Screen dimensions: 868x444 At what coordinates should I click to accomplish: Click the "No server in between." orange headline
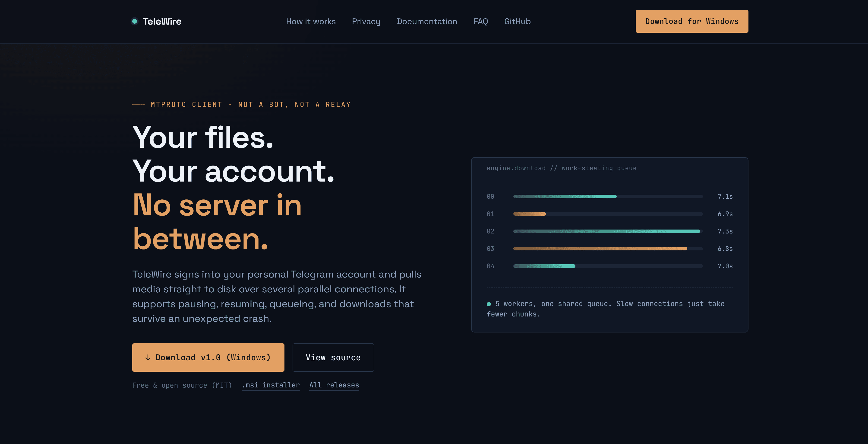(x=217, y=222)
